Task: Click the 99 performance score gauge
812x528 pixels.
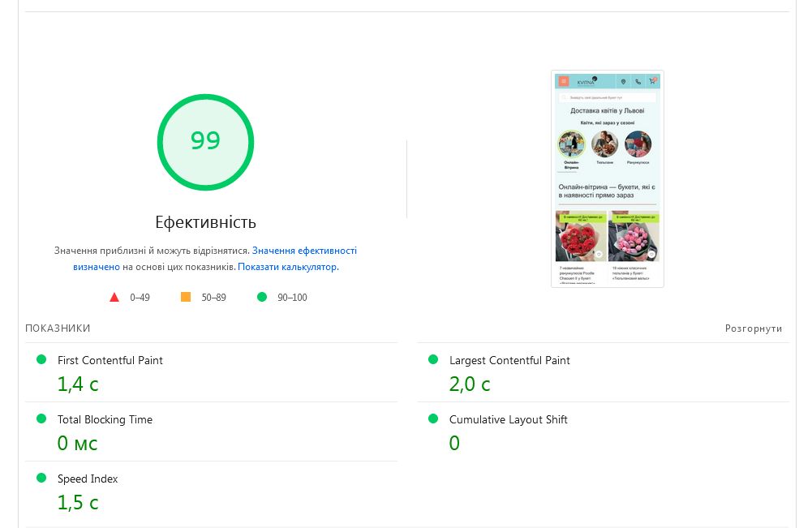Action: coord(205,142)
